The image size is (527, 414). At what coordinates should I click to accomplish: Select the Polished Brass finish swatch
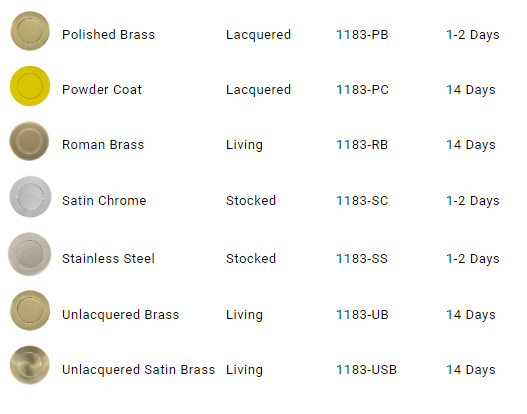[x=30, y=31]
